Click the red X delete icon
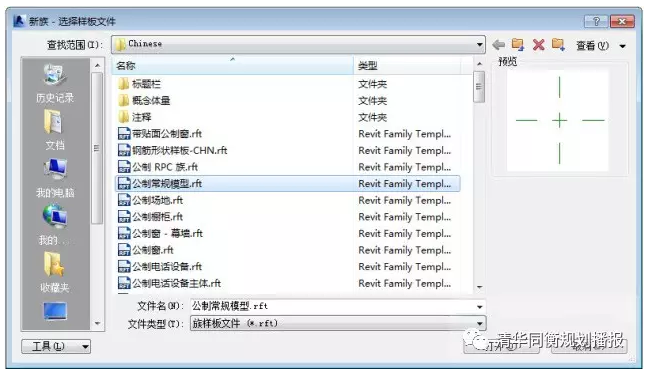The height and width of the screenshot is (379, 654). [x=538, y=45]
